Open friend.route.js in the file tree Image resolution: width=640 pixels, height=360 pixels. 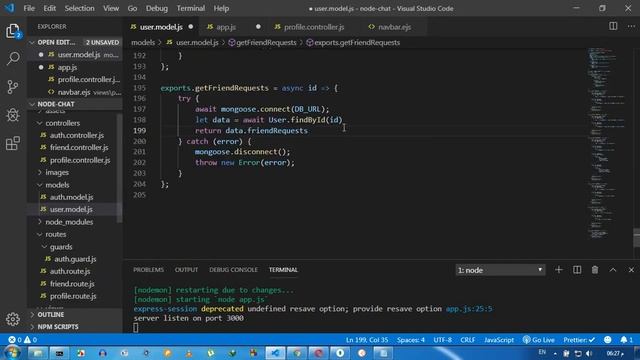click(72, 284)
